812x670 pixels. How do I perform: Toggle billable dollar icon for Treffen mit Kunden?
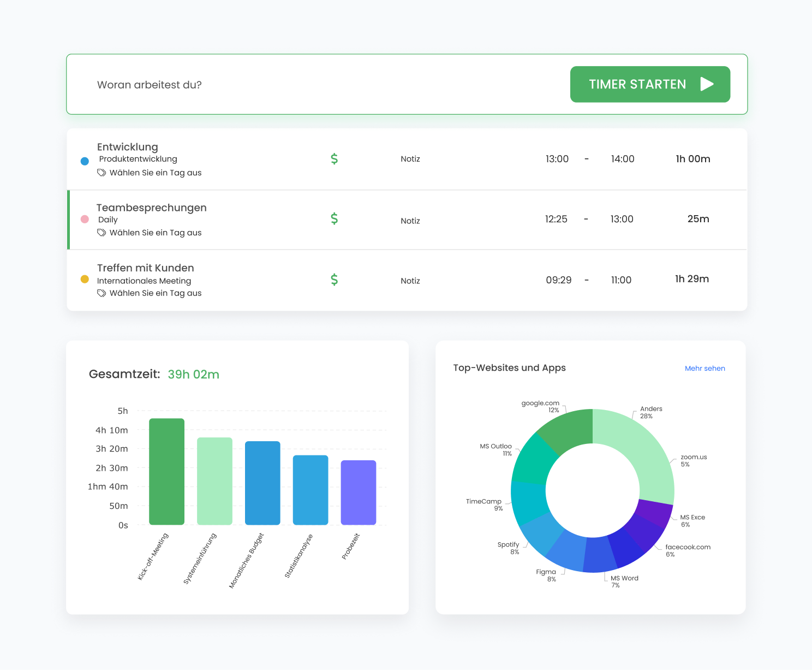click(334, 280)
